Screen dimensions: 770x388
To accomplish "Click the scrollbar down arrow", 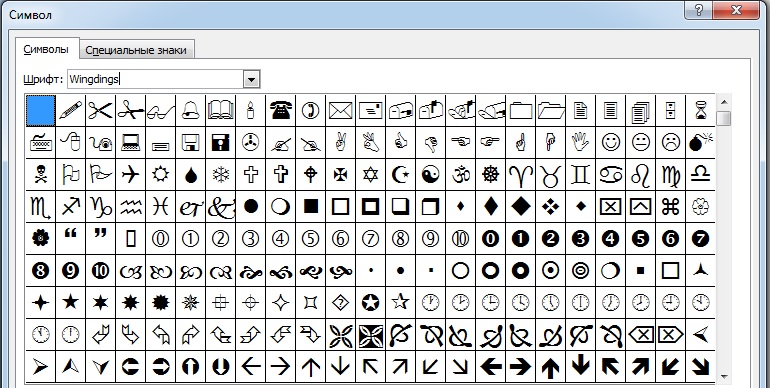I will [724, 377].
